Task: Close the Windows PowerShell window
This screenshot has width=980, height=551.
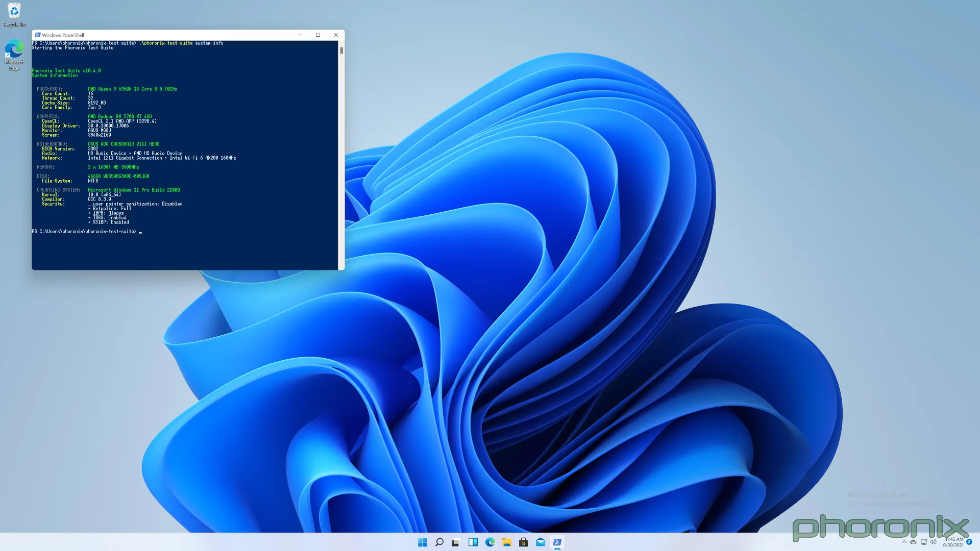Action: pyautogui.click(x=336, y=35)
